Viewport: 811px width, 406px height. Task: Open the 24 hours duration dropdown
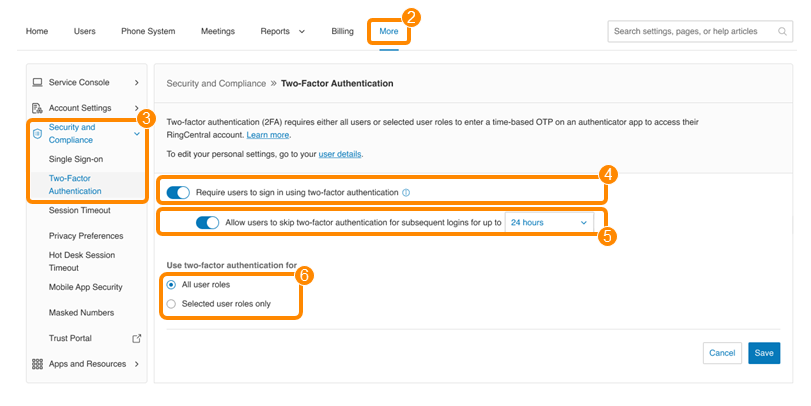[x=549, y=222]
